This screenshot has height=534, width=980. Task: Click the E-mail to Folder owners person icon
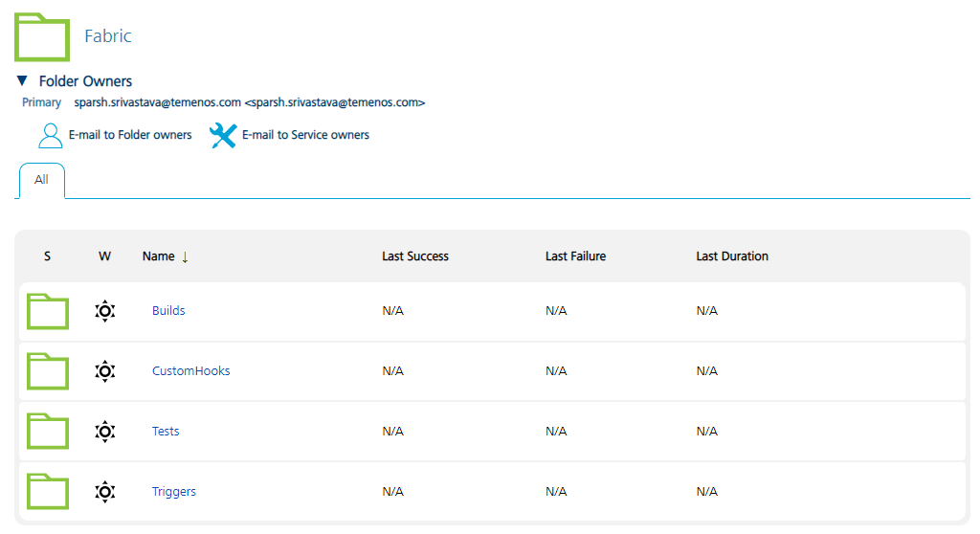point(50,136)
